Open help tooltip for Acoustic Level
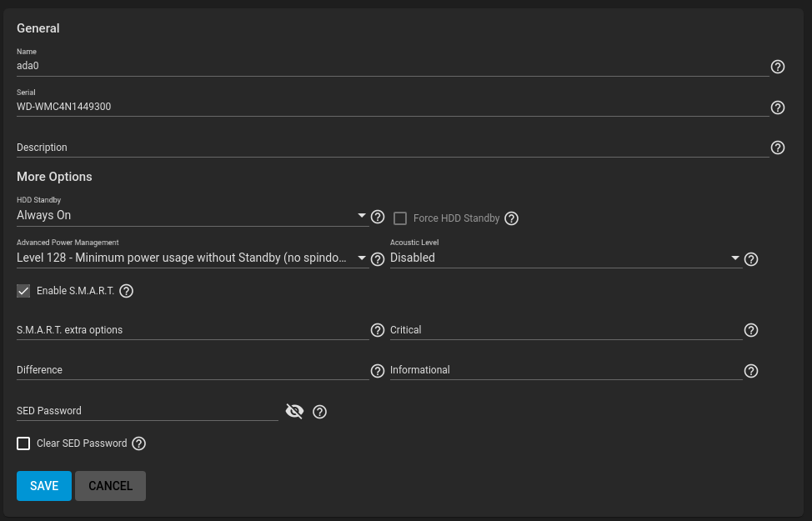The width and height of the screenshot is (812, 521). (751, 259)
